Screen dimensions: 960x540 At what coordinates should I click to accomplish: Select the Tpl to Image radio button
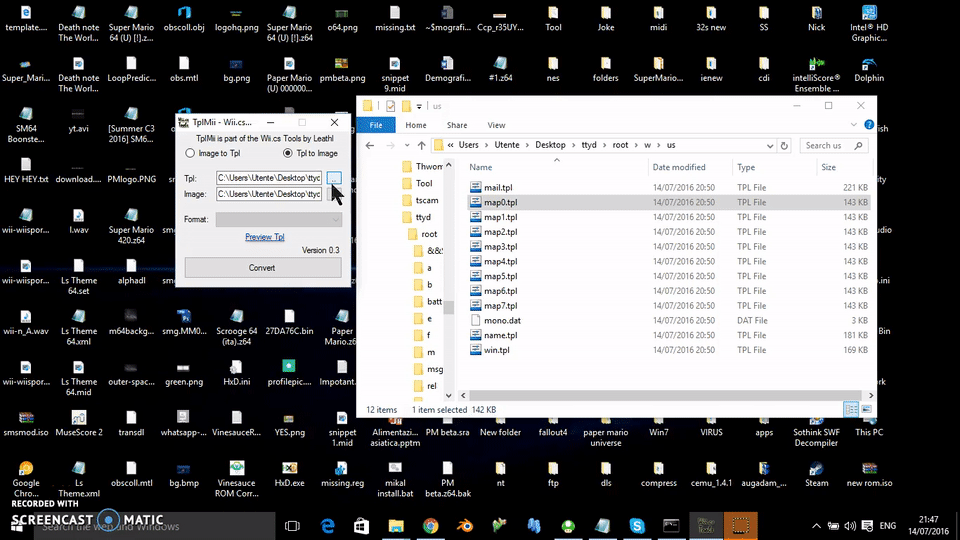pos(288,153)
